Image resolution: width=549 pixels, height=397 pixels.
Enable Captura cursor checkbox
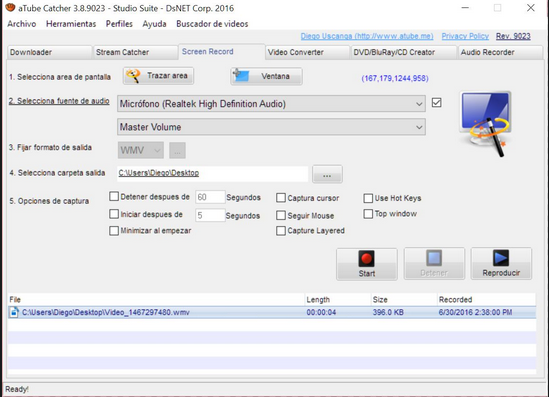[x=281, y=198]
